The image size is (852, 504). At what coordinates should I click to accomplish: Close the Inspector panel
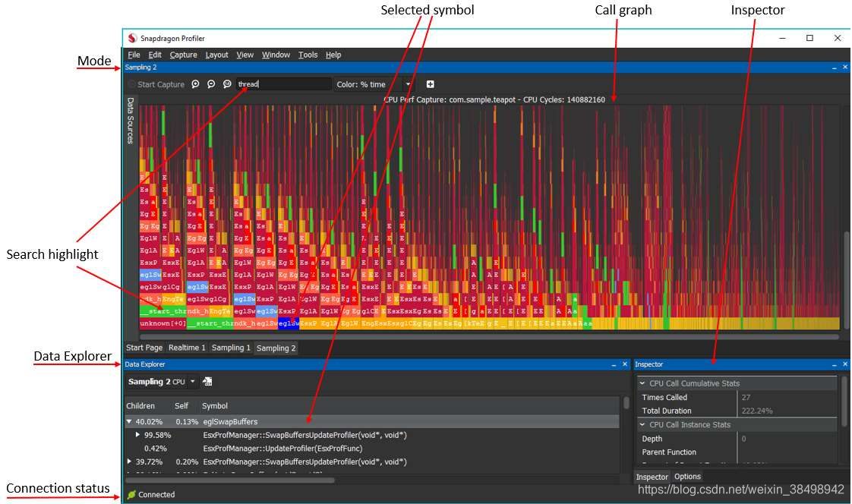coord(845,364)
